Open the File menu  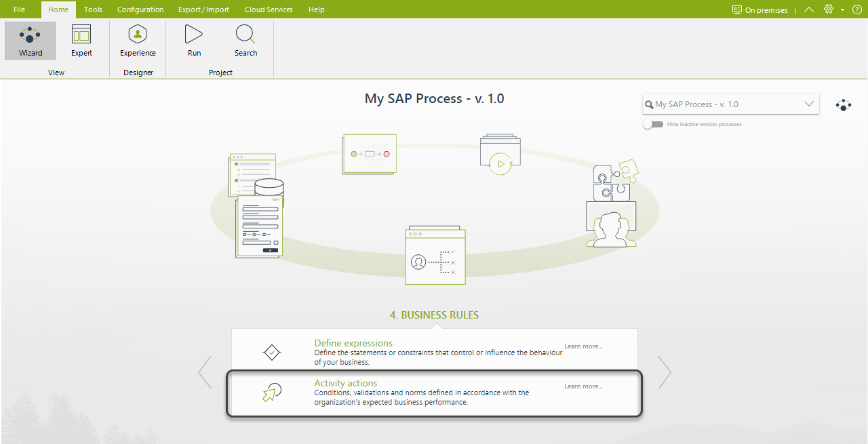point(19,9)
